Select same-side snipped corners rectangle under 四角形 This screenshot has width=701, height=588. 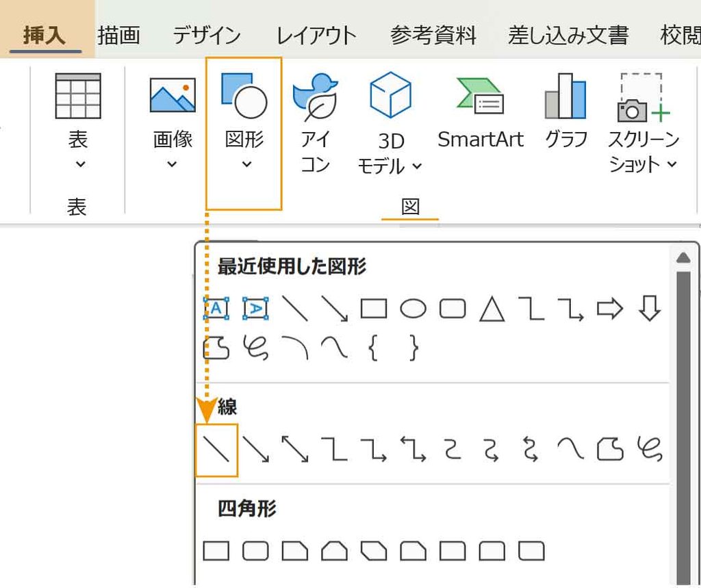334,551
